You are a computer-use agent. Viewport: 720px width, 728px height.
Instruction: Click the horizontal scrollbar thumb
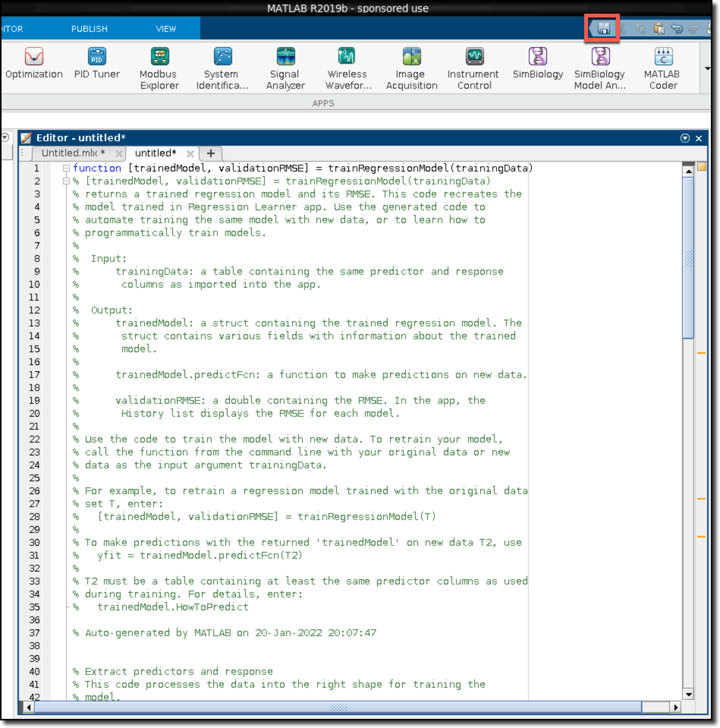tap(338, 707)
